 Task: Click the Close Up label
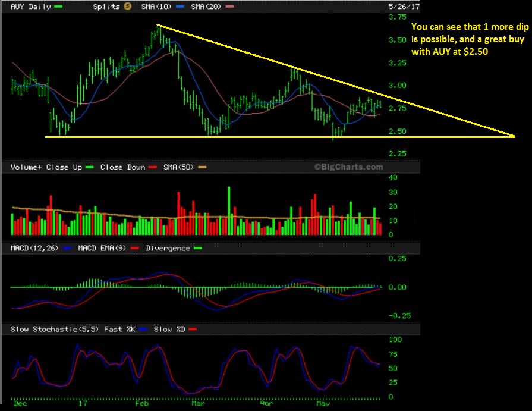pyautogui.click(x=64, y=167)
